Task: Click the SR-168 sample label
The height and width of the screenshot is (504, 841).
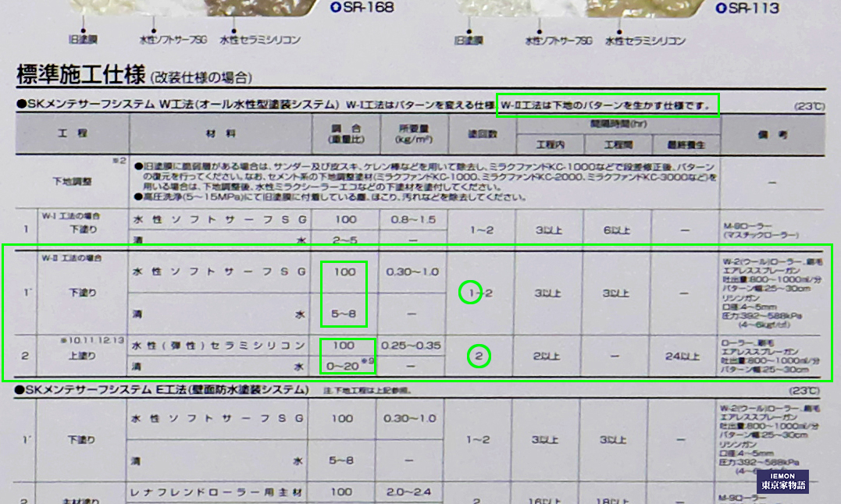Action: 362,8
